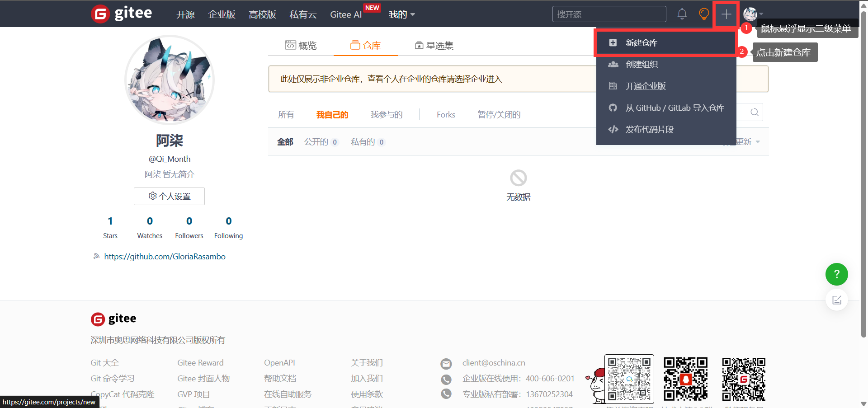The width and height of the screenshot is (868, 408).
Task: Open the user avatar menu in header
Action: (x=753, y=14)
